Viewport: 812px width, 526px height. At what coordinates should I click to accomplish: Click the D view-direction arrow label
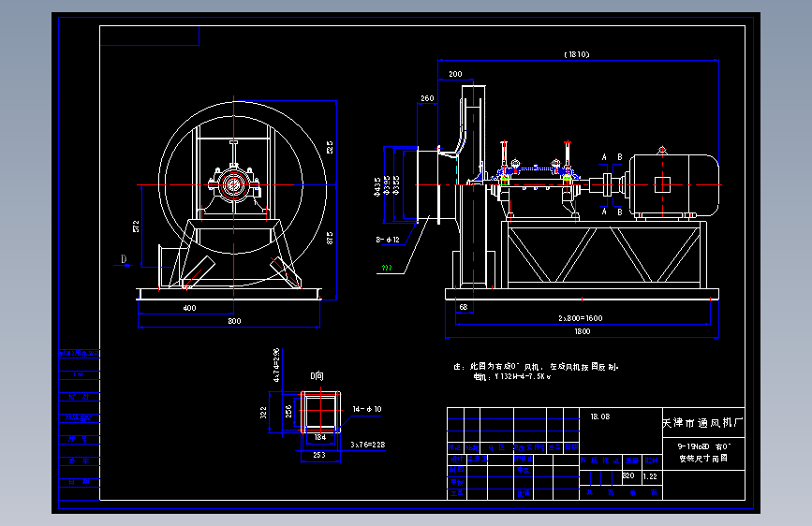coord(124,259)
